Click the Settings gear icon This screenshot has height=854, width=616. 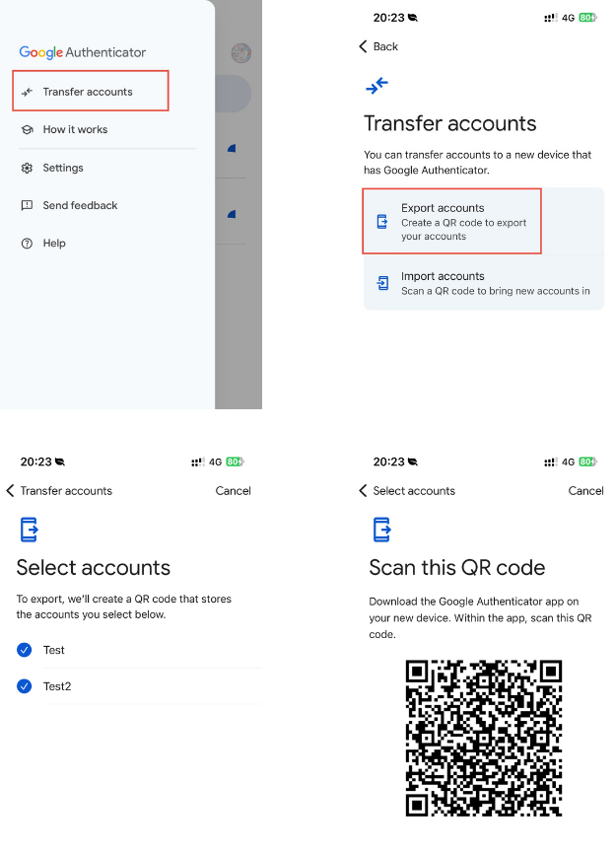[x=28, y=168]
